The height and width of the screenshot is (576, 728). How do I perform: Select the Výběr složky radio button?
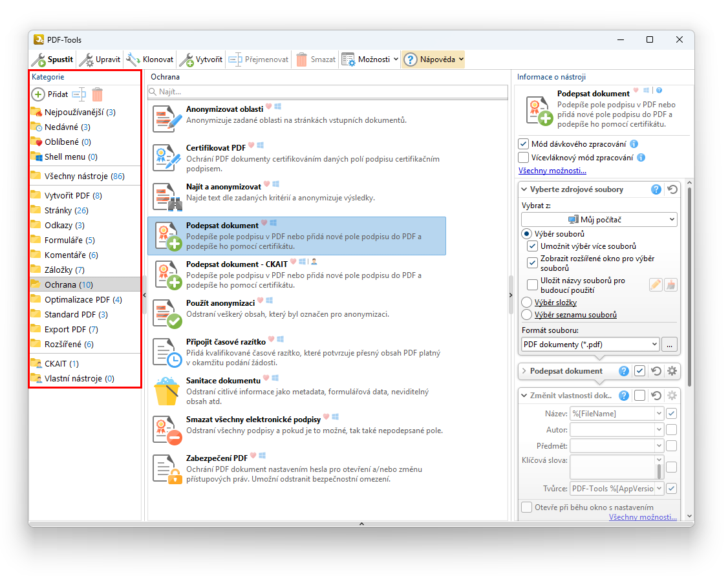click(x=526, y=303)
